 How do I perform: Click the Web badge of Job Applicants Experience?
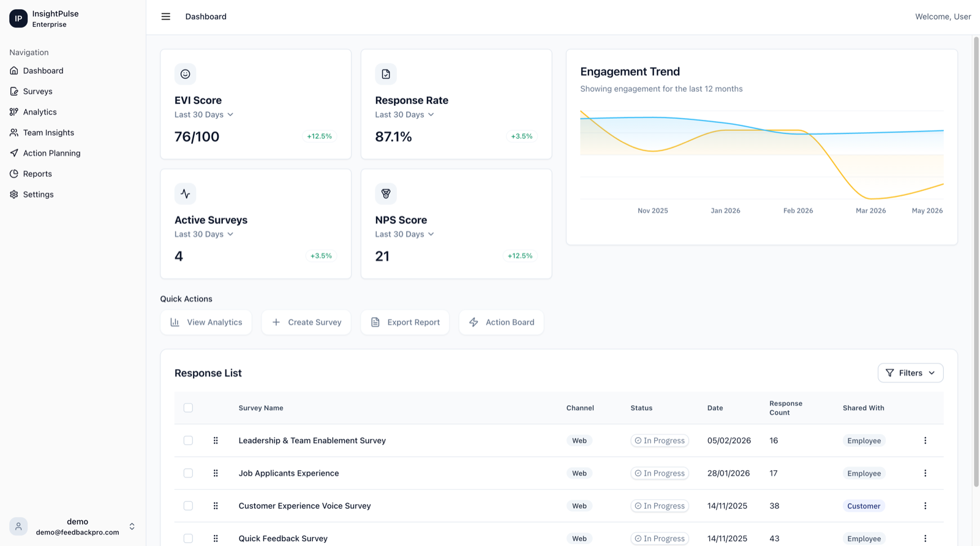click(x=579, y=473)
